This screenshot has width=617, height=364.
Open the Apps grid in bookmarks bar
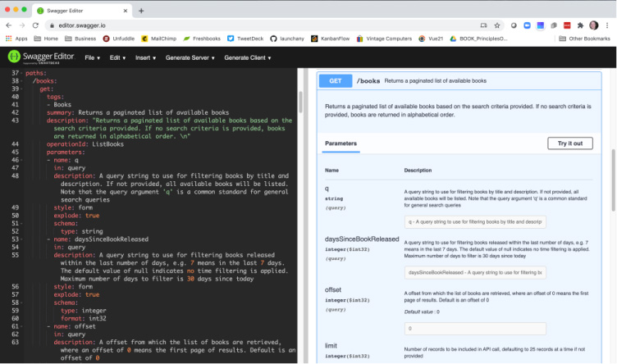(16, 38)
